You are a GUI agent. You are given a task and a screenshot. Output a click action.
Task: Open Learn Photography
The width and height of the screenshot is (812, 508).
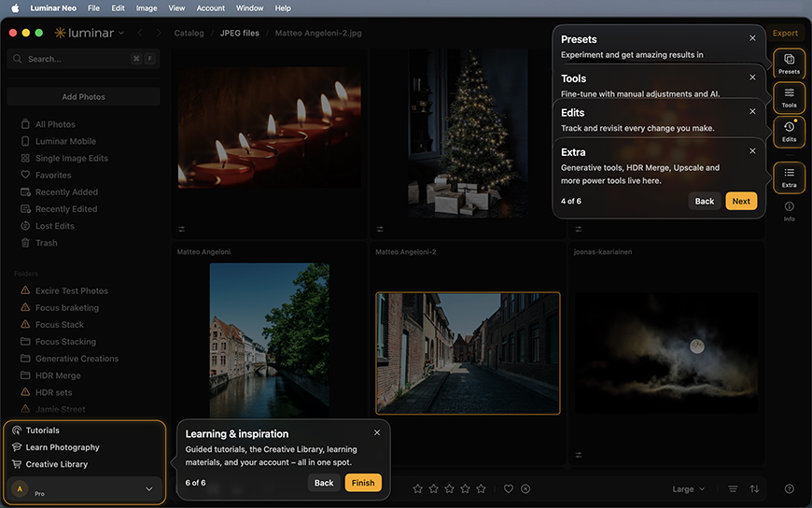point(55,446)
